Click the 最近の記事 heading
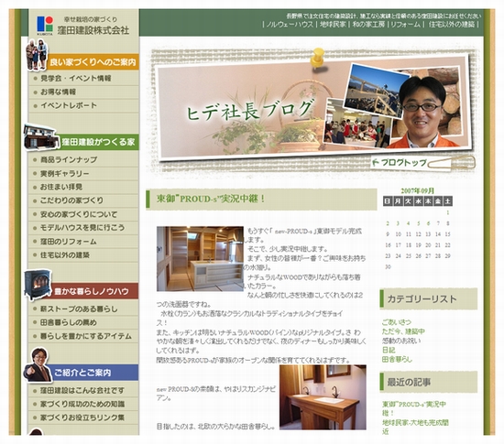Screen dimensions: 504x444 click(409, 382)
